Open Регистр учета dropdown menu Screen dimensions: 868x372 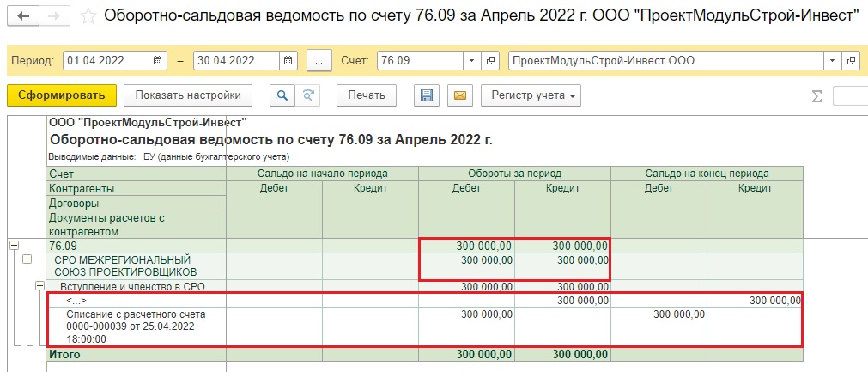(x=531, y=95)
